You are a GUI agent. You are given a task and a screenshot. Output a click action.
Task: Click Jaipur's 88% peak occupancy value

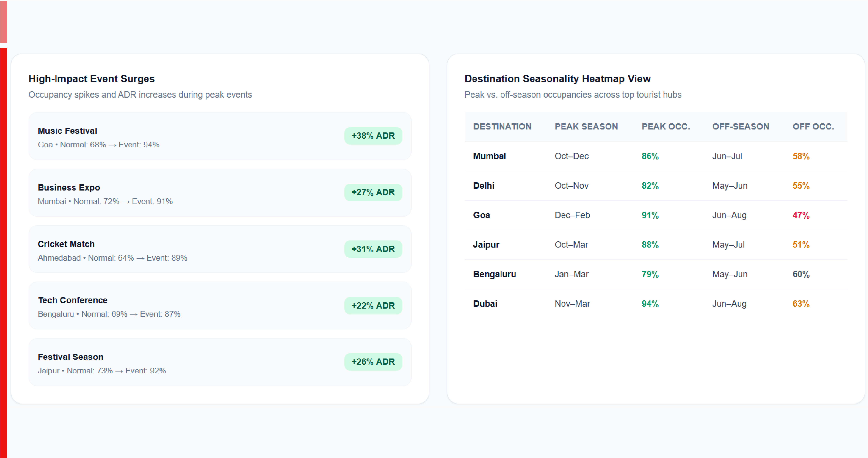[x=650, y=245]
